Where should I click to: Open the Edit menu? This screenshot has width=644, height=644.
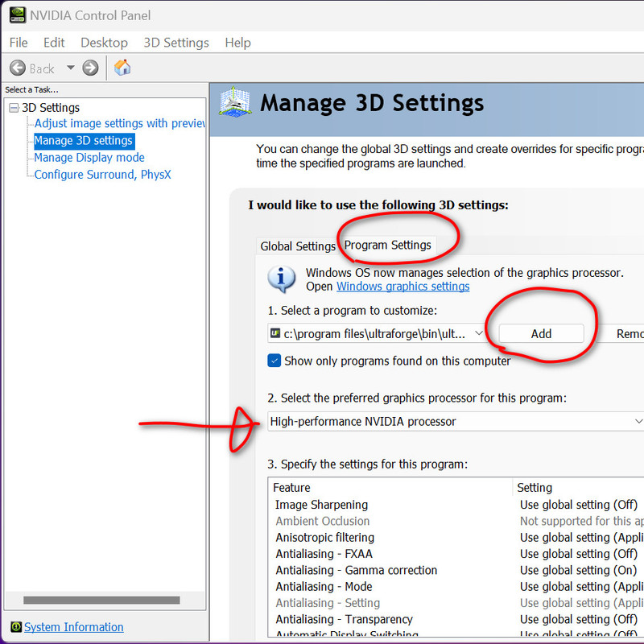click(54, 43)
